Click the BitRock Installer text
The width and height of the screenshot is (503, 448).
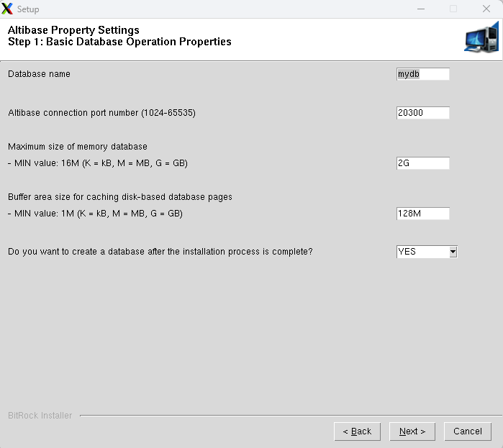click(40, 416)
